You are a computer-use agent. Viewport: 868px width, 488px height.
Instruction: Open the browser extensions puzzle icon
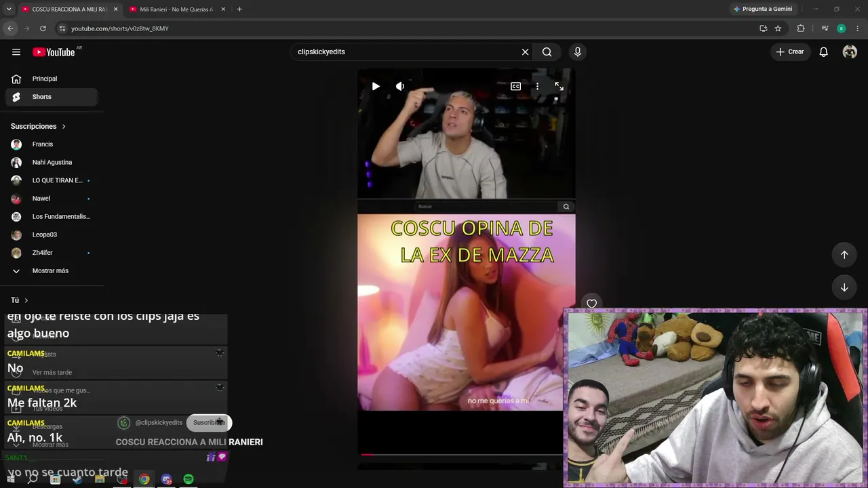pos(801,28)
